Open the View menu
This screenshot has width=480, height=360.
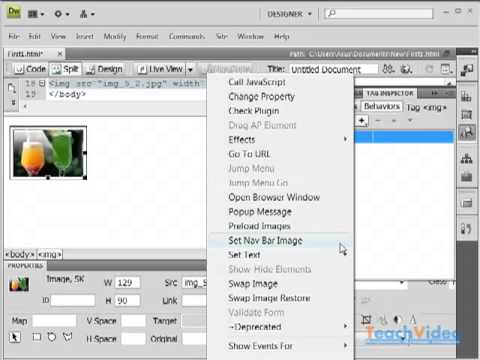[58, 36]
